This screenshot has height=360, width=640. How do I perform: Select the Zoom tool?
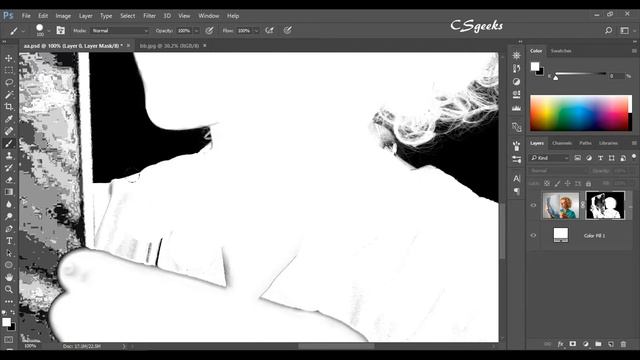9,289
